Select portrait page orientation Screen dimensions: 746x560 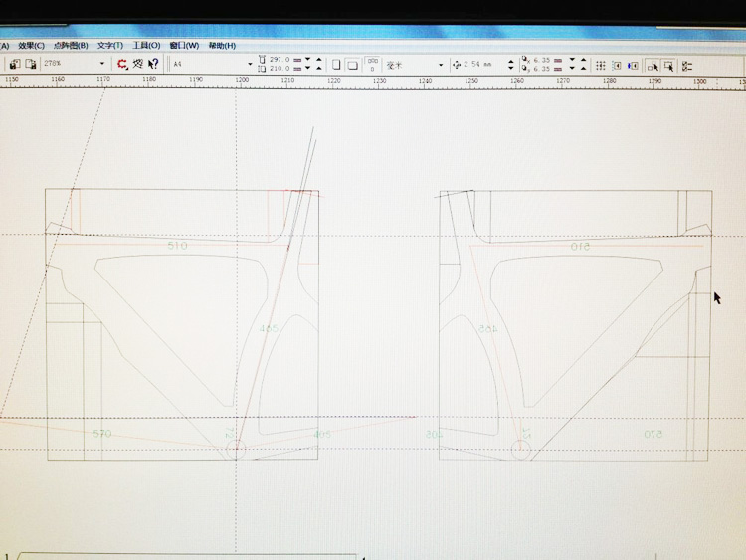[x=336, y=64]
